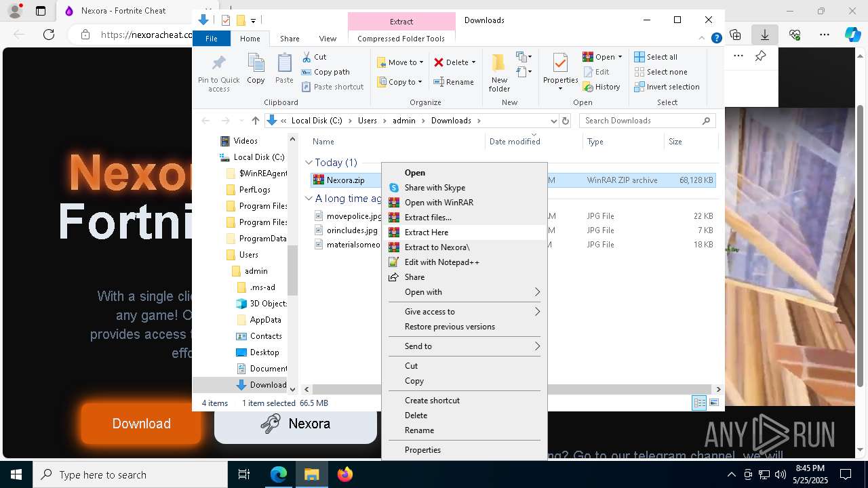This screenshot has height=488, width=868.
Task: Reload the Edge browser page
Action: [49, 35]
